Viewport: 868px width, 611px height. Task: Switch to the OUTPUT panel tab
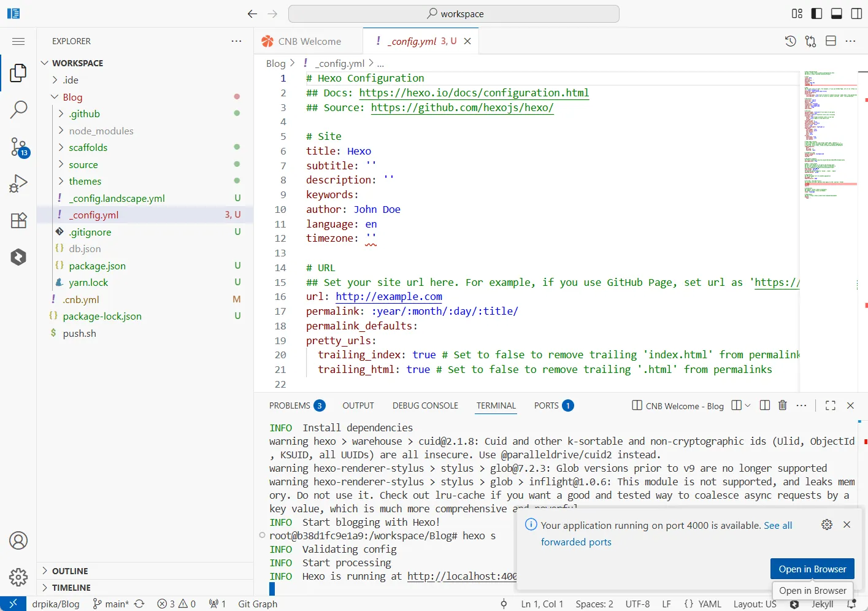pyautogui.click(x=358, y=405)
